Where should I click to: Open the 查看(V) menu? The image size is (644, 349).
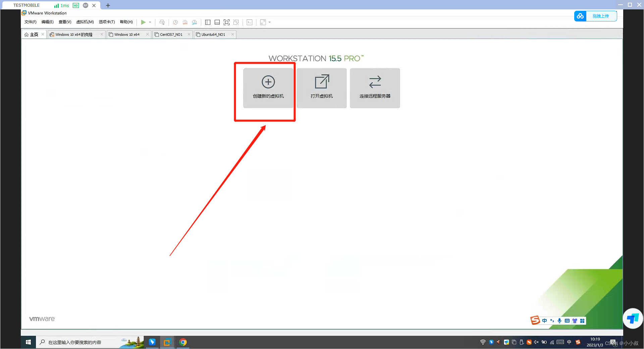65,22
